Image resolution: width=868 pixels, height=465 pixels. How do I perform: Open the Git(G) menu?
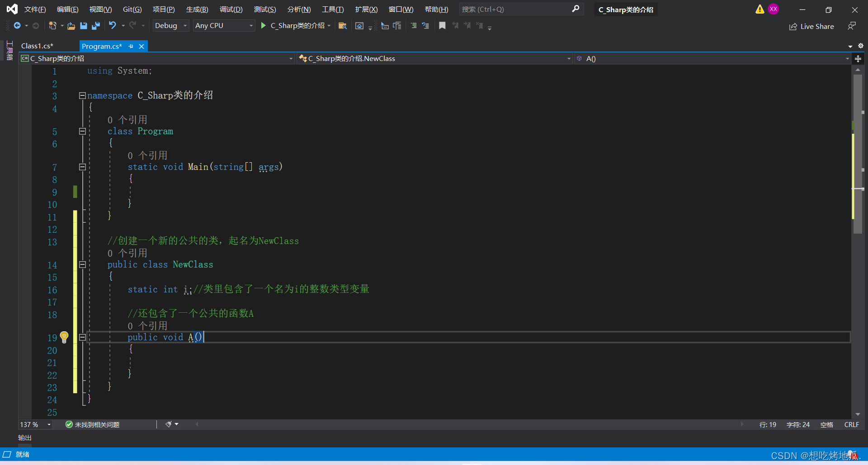[x=132, y=9]
